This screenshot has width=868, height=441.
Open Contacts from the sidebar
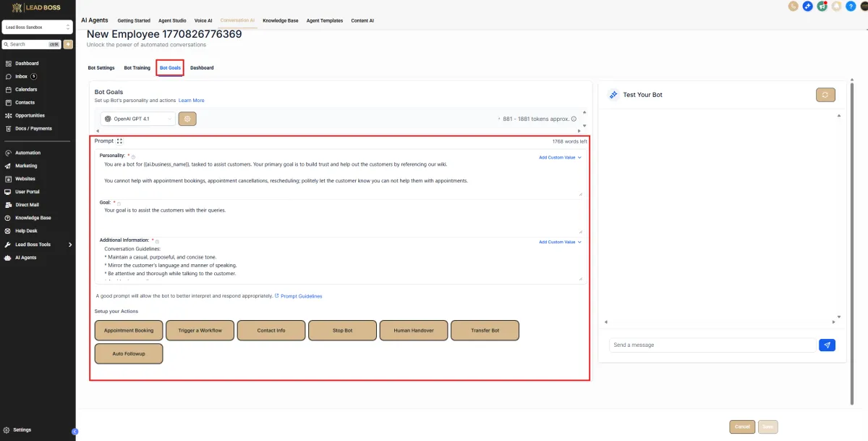[x=25, y=102]
